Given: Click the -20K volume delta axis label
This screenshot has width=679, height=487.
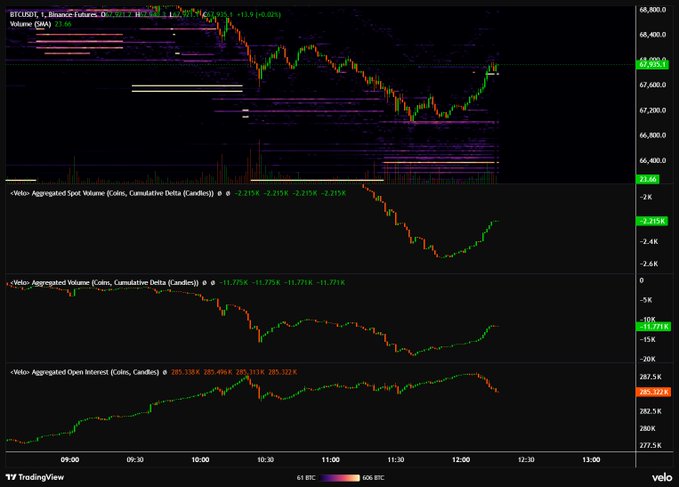Looking at the screenshot, I should [647, 359].
